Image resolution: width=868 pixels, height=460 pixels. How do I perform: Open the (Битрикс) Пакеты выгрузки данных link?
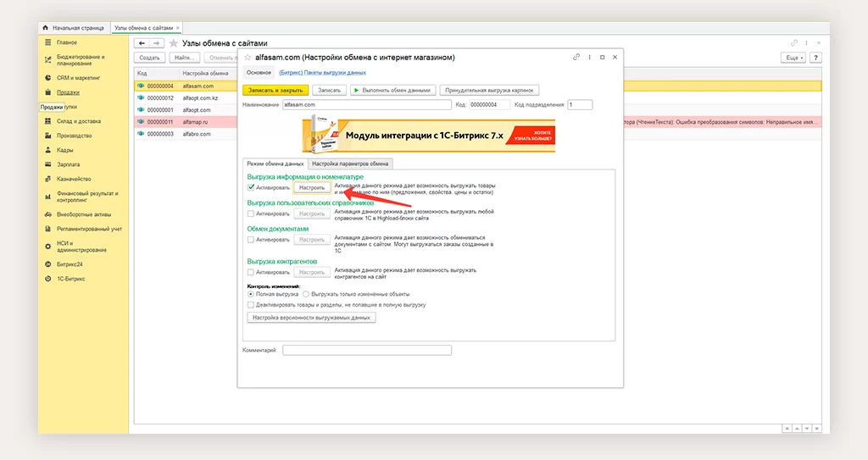pyautogui.click(x=322, y=73)
